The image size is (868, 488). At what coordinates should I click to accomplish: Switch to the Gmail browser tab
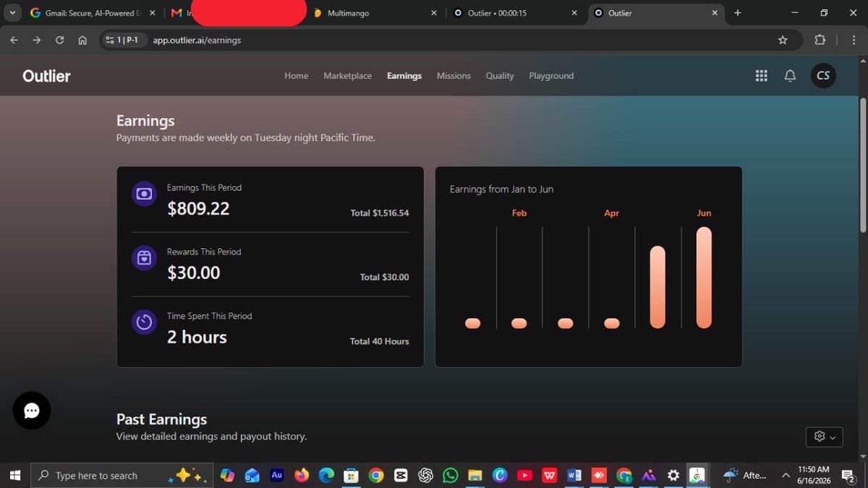click(93, 13)
